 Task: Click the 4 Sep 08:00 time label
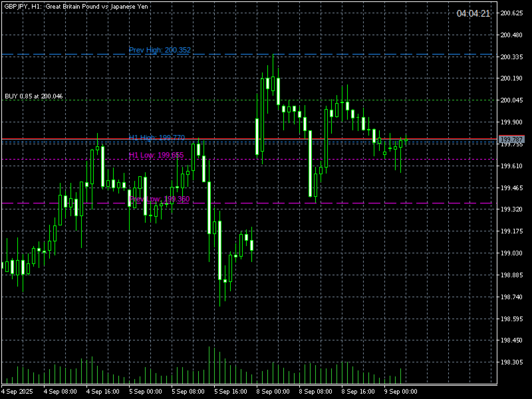pyautogui.click(x=60, y=392)
